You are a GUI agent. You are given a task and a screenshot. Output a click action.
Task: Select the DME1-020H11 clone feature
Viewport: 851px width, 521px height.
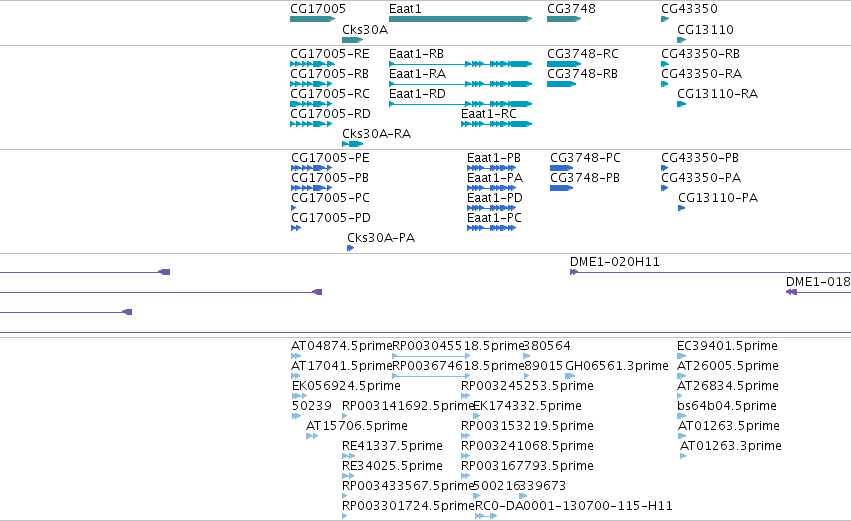710,272
